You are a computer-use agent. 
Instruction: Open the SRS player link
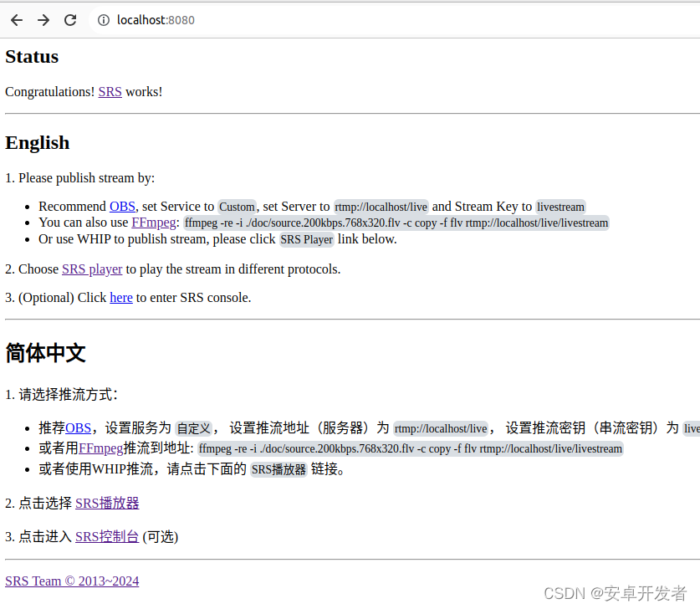(x=92, y=269)
